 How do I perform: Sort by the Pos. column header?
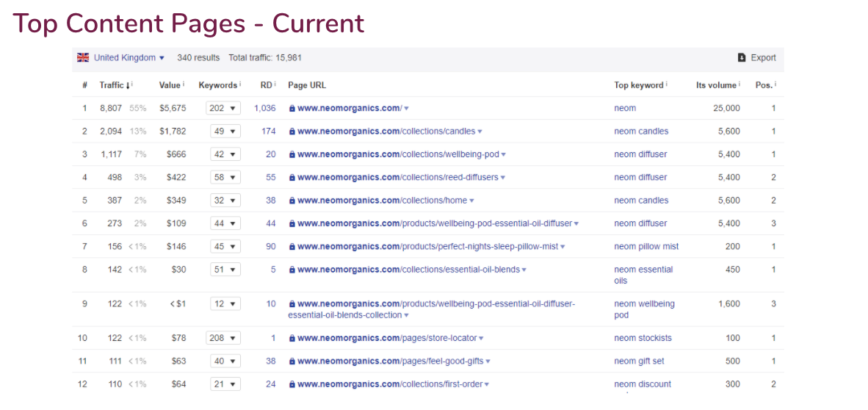coord(764,85)
